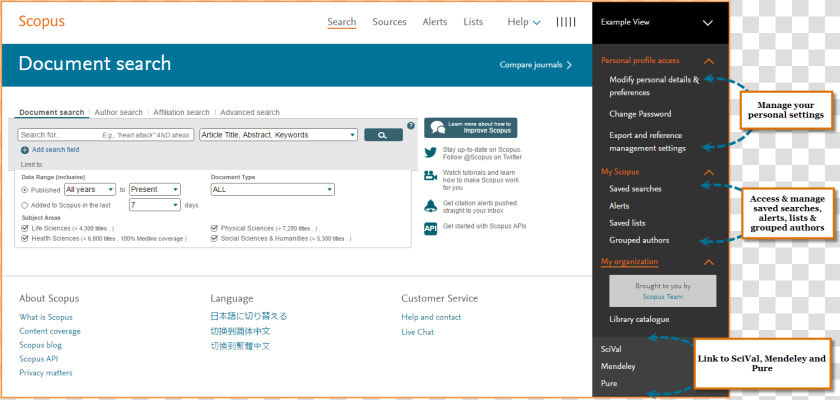Collapse Personal profile access section

[x=708, y=61]
